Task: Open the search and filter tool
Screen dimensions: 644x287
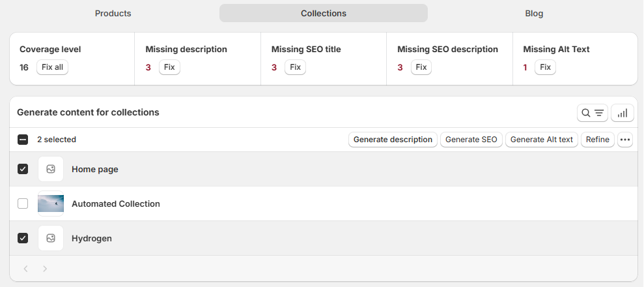Action: 593,113
